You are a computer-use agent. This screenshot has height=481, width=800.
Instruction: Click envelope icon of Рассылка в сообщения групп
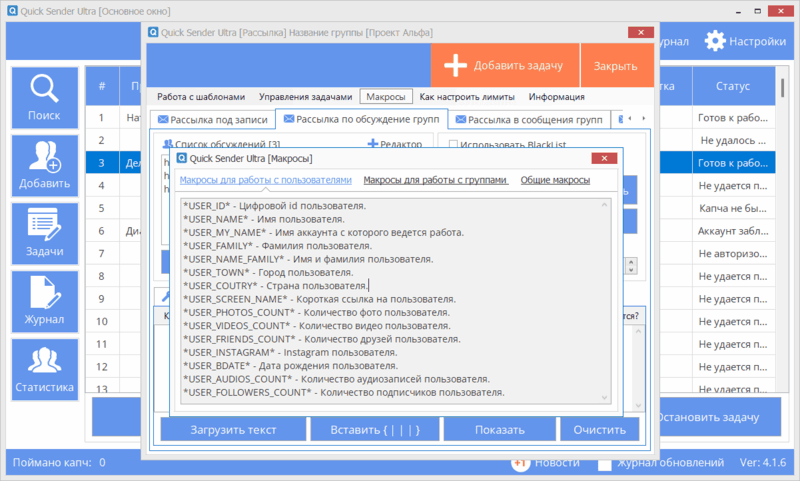(461, 119)
